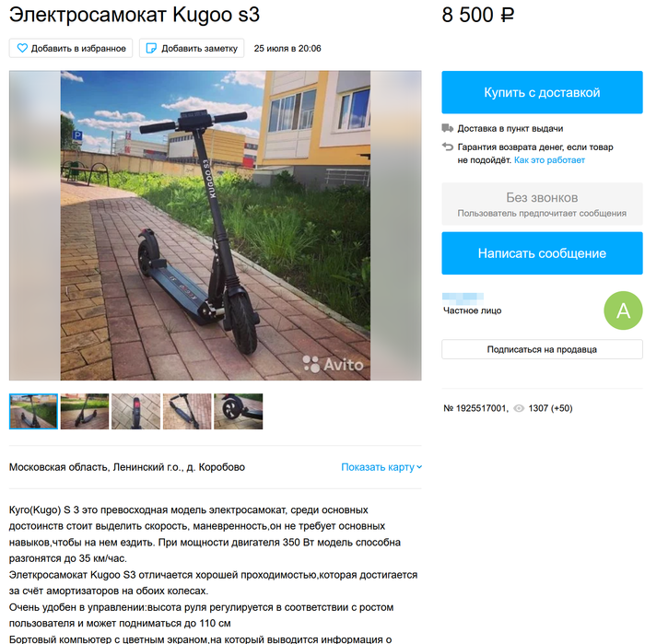
Task: Click the eye views counter icon
Action: coord(519,408)
